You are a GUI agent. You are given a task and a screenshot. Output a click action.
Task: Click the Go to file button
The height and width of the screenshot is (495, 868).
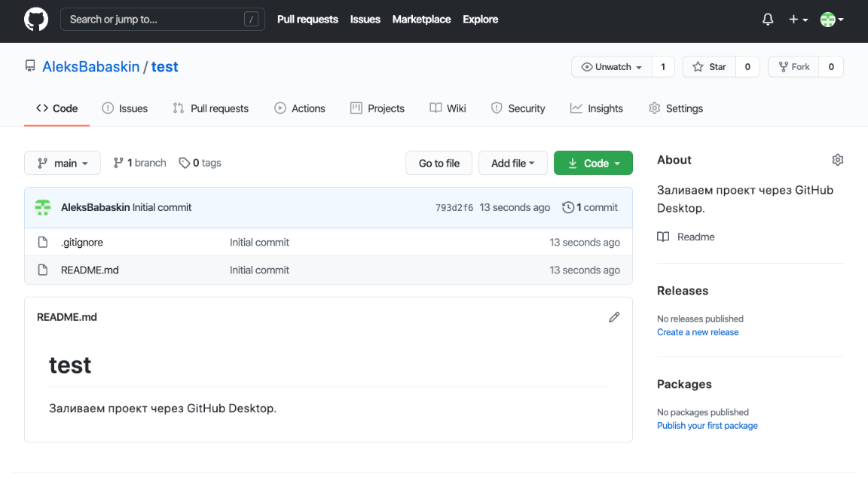[439, 163]
